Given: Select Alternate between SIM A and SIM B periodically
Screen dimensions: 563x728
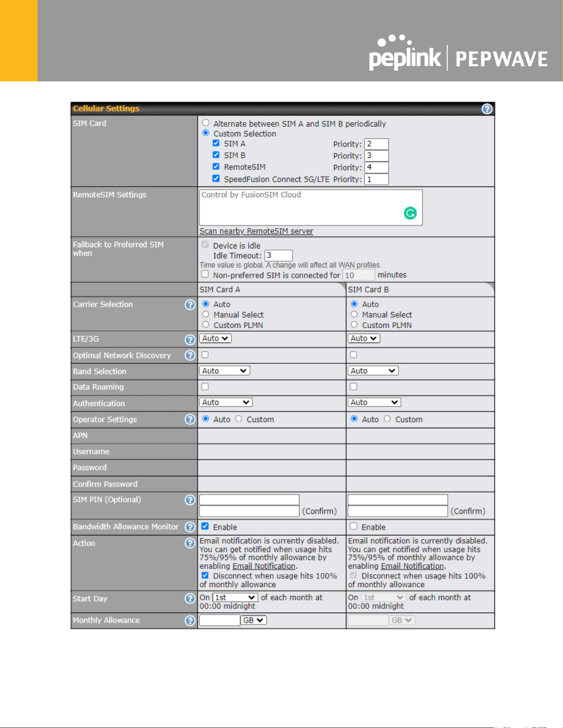Looking at the screenshot, I should pos(206,123).
